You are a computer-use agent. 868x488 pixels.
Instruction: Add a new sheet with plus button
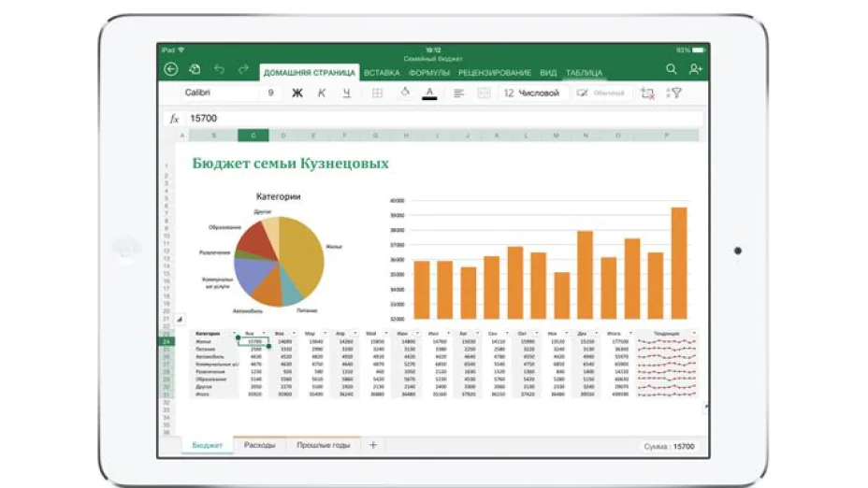coord(372,445)
